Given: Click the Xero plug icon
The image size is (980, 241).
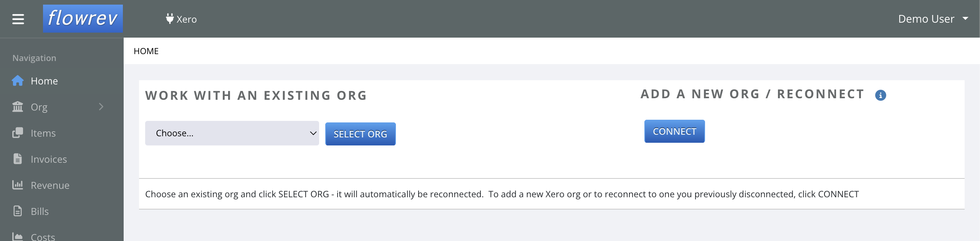Looking at the screenshot, I should click(x=170, y=19).
